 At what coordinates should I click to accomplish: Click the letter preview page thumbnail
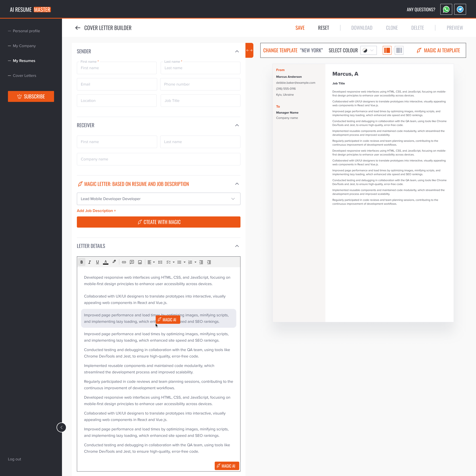pyautogui.click(x=363, y=193)
